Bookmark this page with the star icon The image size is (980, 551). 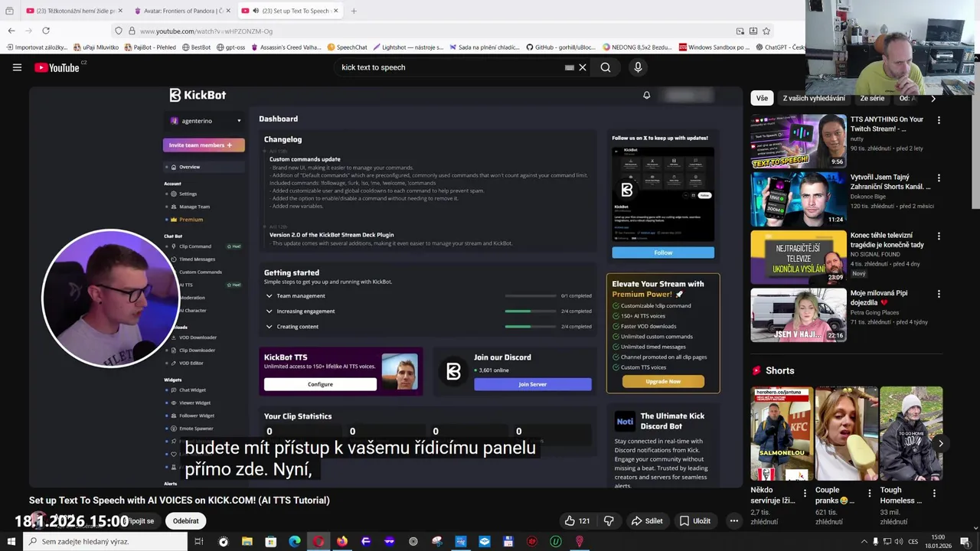(x=766, y=31)
